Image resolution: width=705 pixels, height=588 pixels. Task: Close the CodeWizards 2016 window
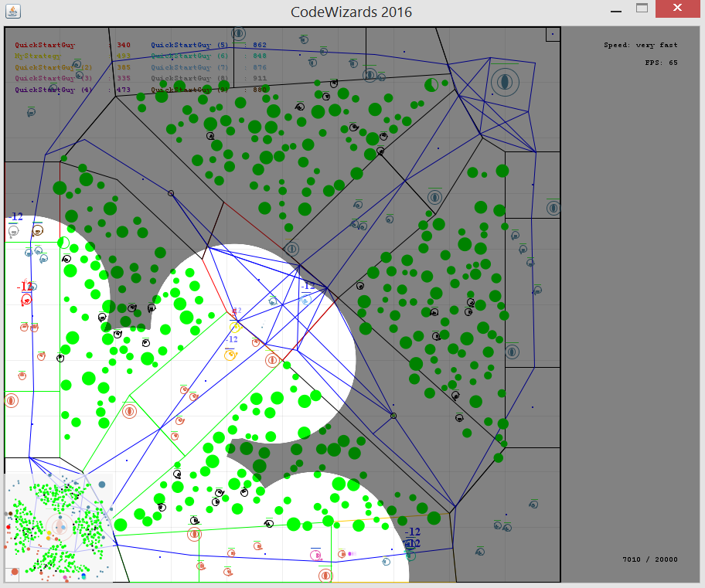click(679, 8)
